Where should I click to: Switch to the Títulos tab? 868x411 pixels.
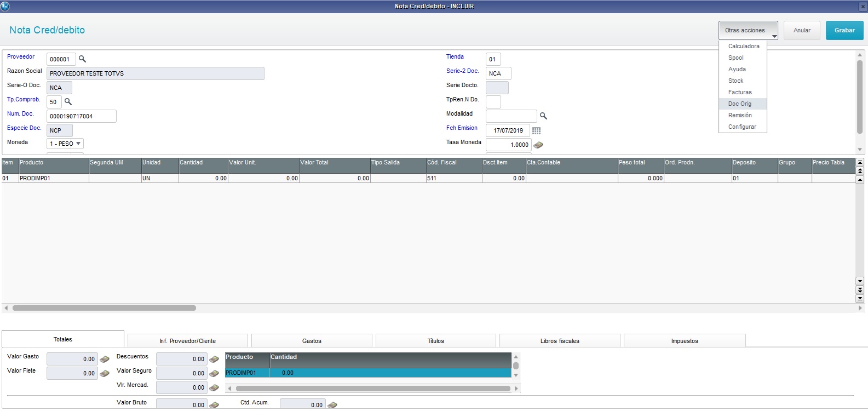point(436,341)
